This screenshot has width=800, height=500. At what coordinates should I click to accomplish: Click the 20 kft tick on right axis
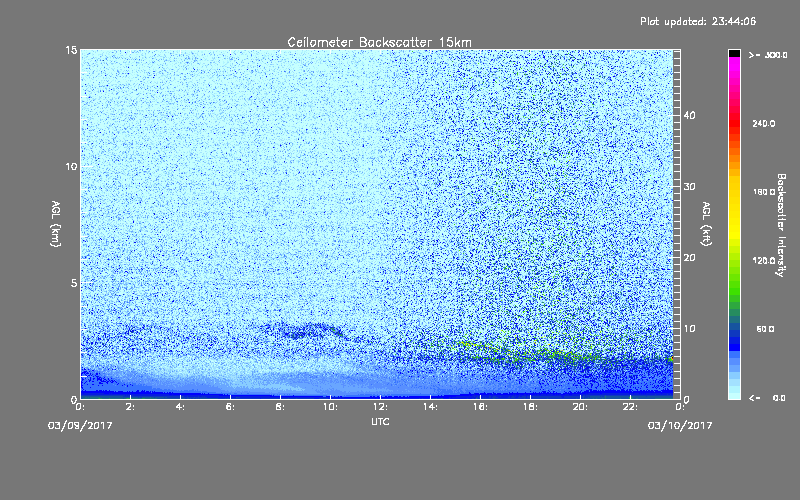[689, 258]
